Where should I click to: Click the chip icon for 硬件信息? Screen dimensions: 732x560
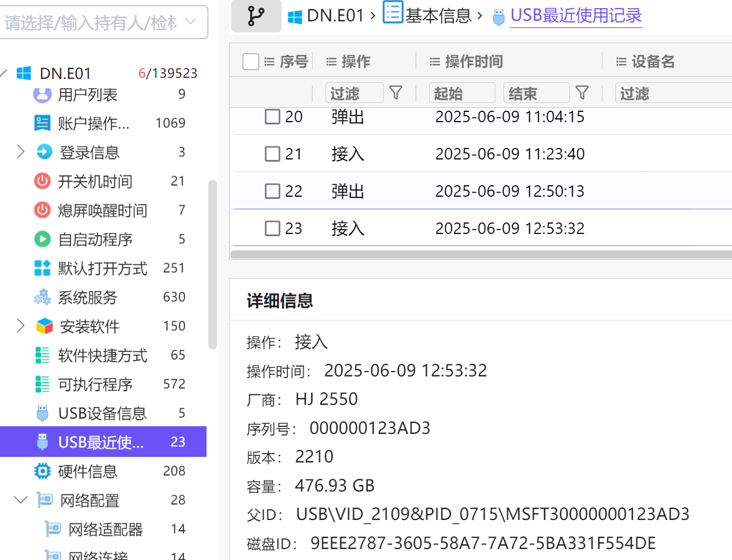point(42,471)
